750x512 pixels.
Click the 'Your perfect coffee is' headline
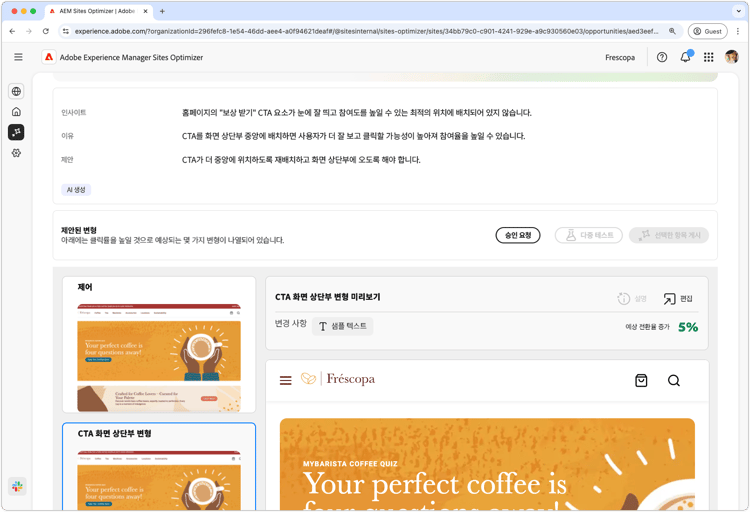pos(435,484)
